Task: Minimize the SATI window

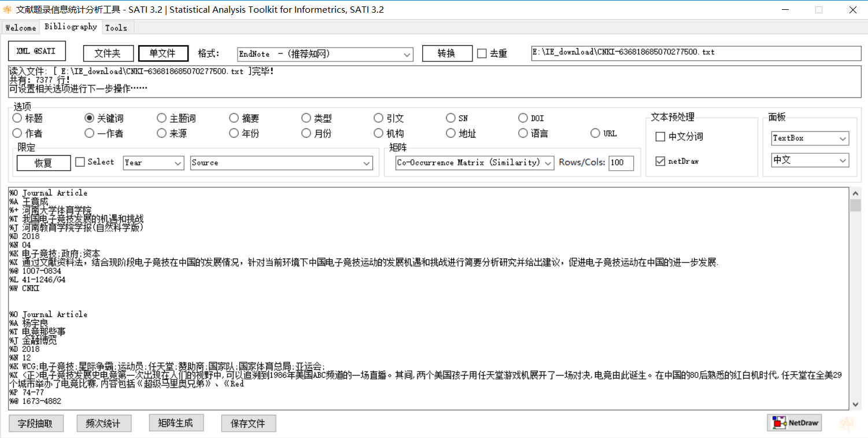Action: [x=785, y=10]
